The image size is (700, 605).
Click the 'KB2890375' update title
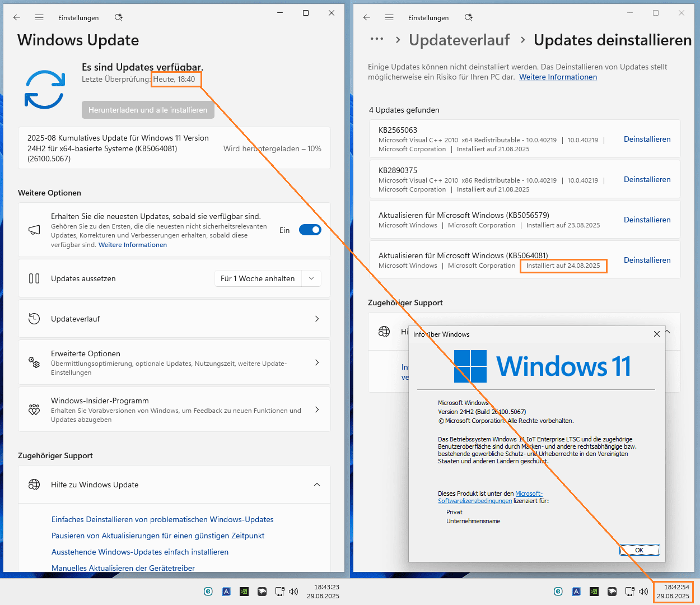click(398, 170)
